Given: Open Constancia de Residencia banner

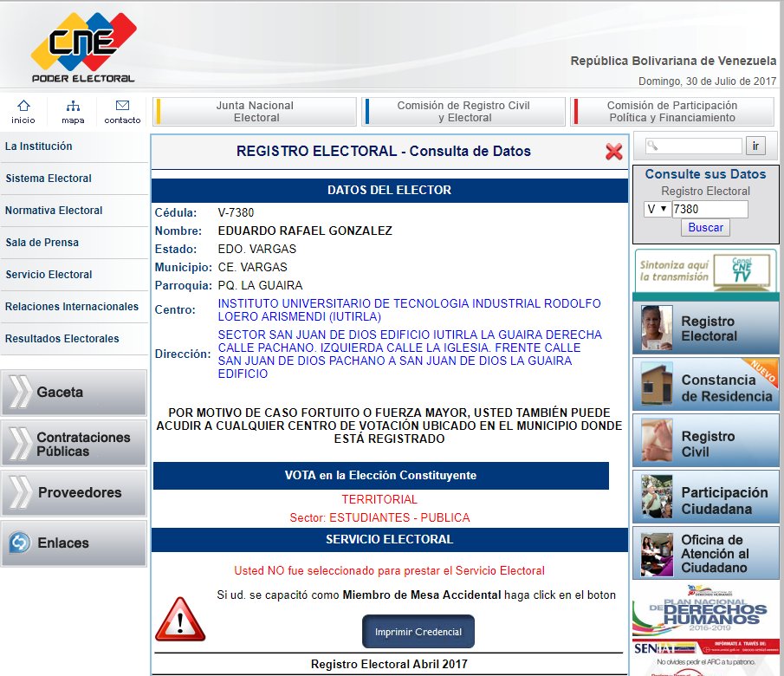Looking at the screenshot, I should (706, 384).
